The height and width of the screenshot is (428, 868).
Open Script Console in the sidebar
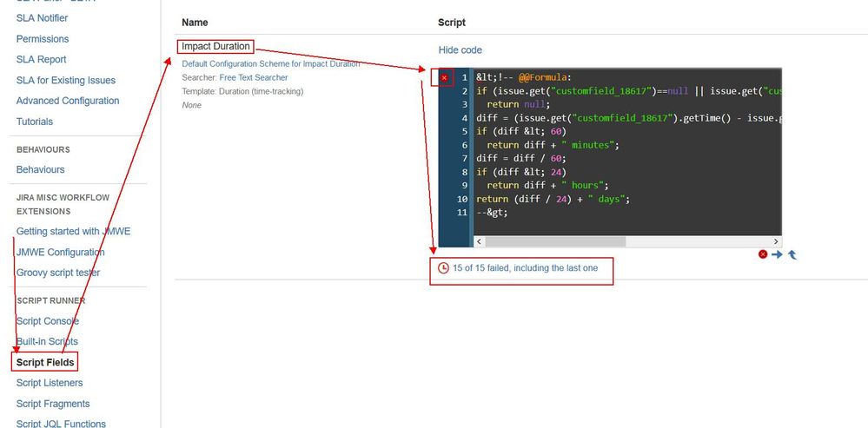point(48,320)
